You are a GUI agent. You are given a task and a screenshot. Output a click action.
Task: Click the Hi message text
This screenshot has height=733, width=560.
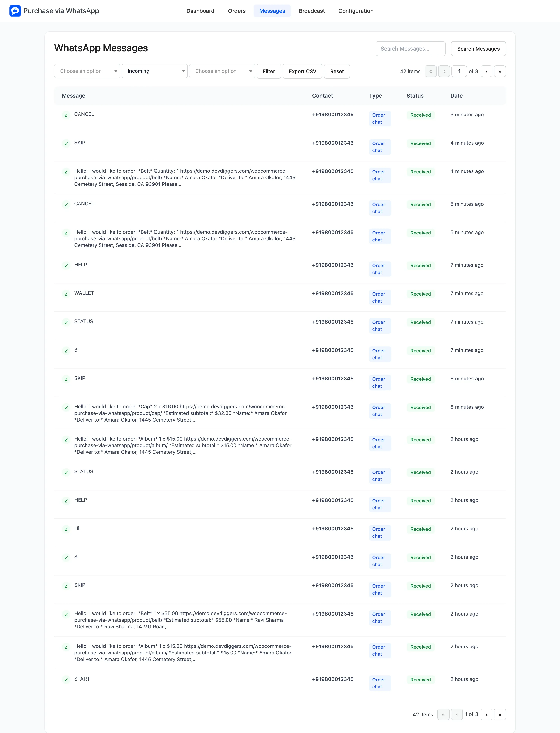point(77,528)
